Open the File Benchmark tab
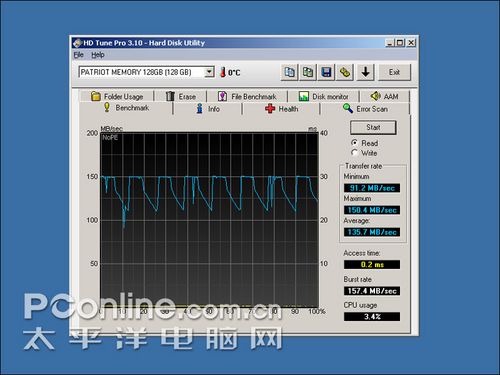This screenshot has width=500, height=375. (247, 96)
